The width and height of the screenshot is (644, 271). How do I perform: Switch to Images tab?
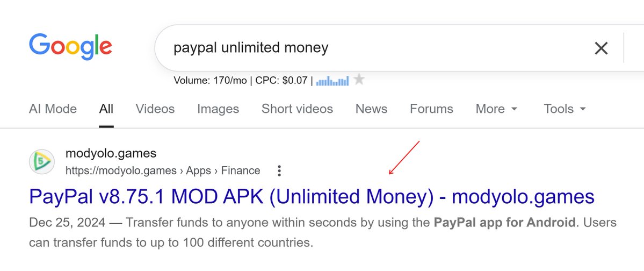coord(218,109)
